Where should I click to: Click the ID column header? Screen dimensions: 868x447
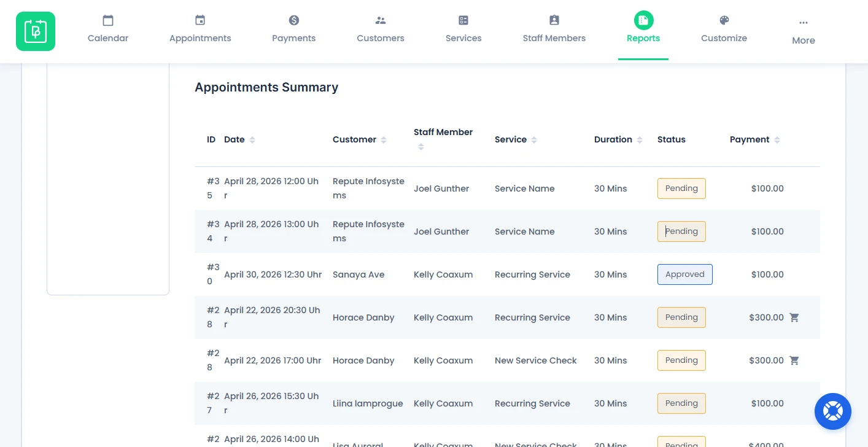pyautogui.click(x=211, y=139)
